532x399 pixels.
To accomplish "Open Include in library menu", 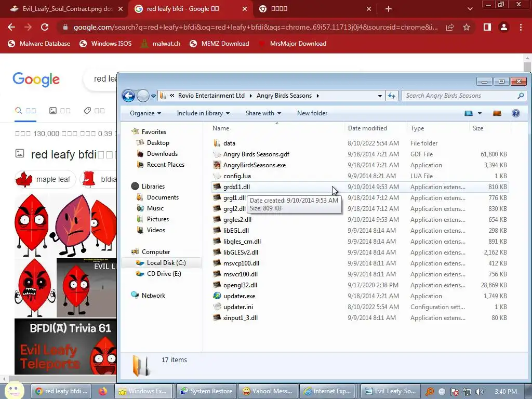I will click(203, 113).
